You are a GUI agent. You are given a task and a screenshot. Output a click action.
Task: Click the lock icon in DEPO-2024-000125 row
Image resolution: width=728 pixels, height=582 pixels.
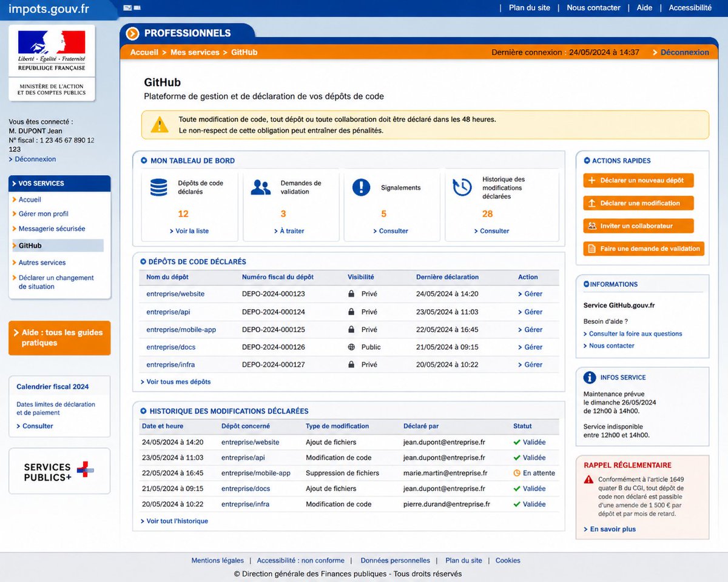pos(351,329)
